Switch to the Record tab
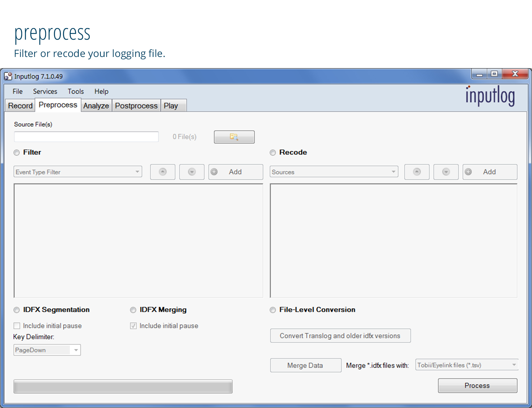 [20, 106]
